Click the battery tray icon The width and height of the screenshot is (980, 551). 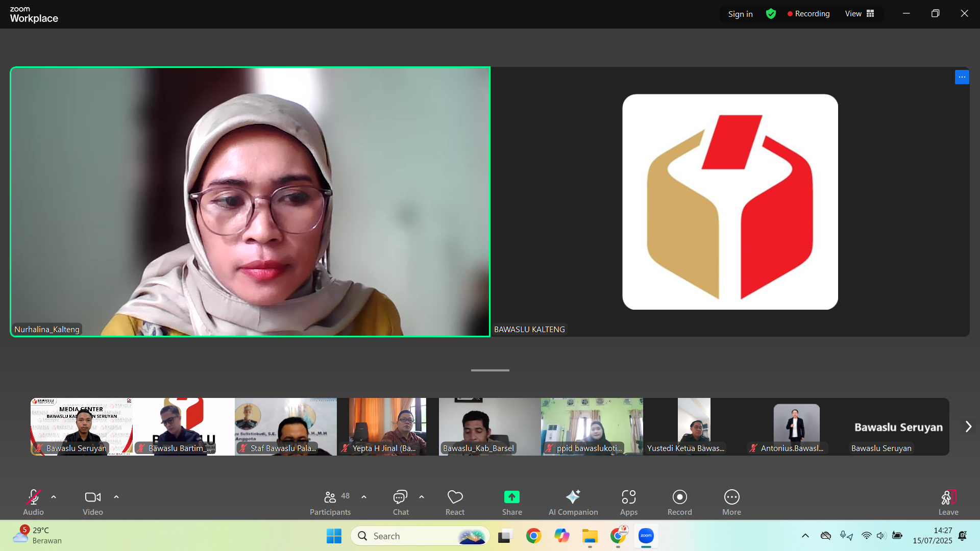tap(897, 536)
